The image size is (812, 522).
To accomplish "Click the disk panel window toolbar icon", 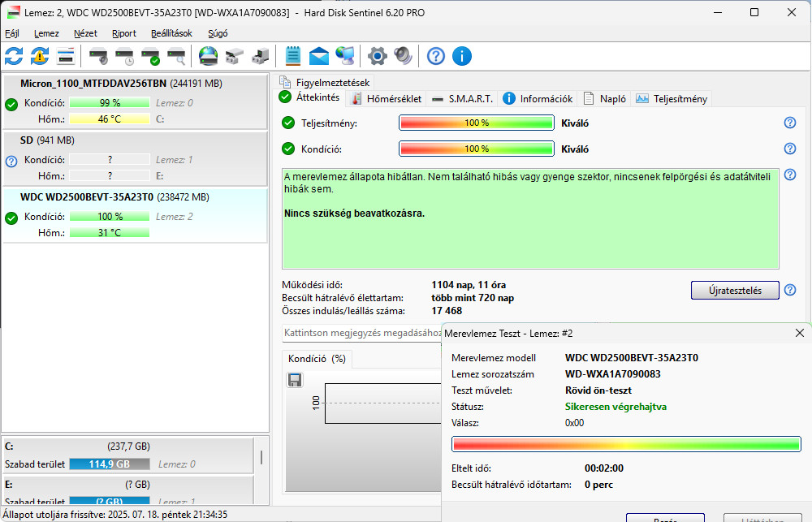I will coord(66,56).
